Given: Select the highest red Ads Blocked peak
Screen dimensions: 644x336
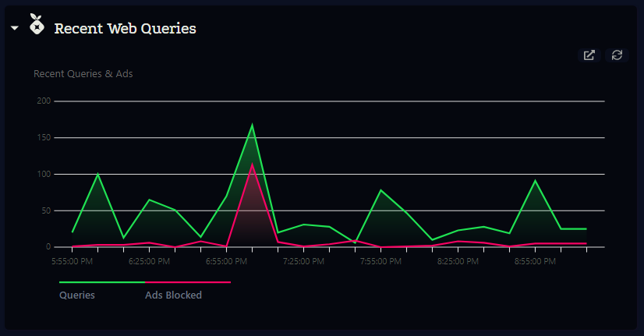Looking at the screenshot, I should pyautogui.click(x=252, y=164).
